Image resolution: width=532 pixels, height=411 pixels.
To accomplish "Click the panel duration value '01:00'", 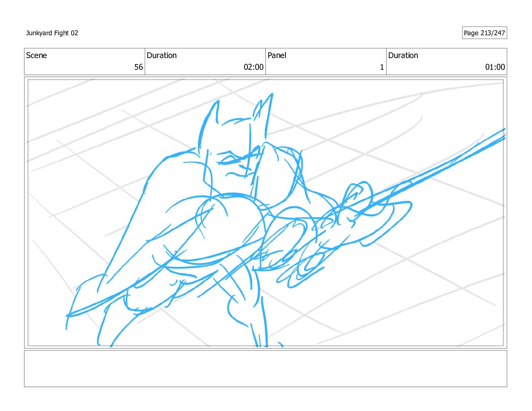I will (495, 67).
